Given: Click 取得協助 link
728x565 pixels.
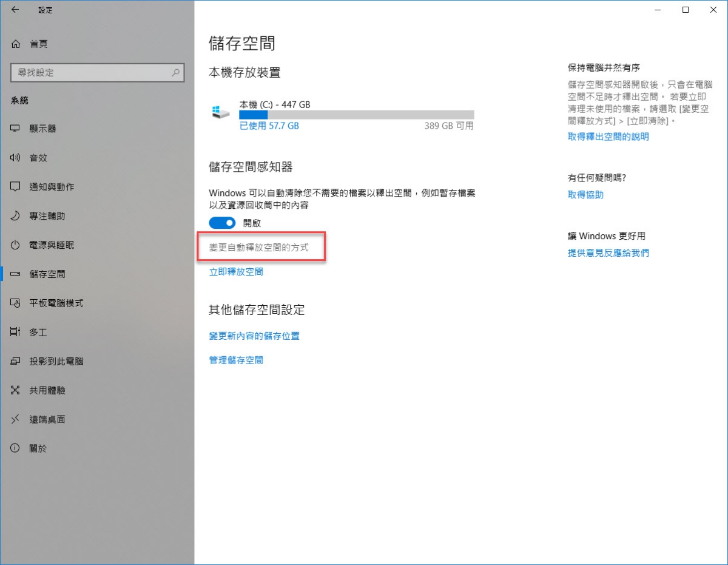Looking at the screenshot, I should pyautogui.click(x=585, y=195).
